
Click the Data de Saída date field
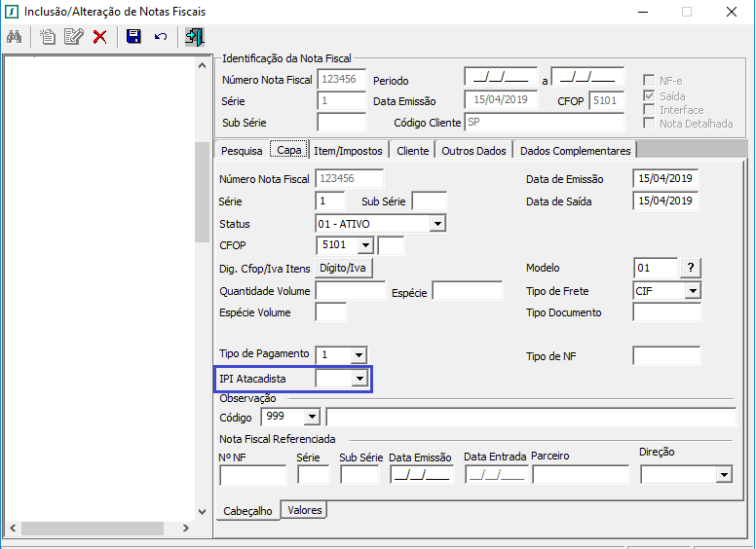point(665,201)
